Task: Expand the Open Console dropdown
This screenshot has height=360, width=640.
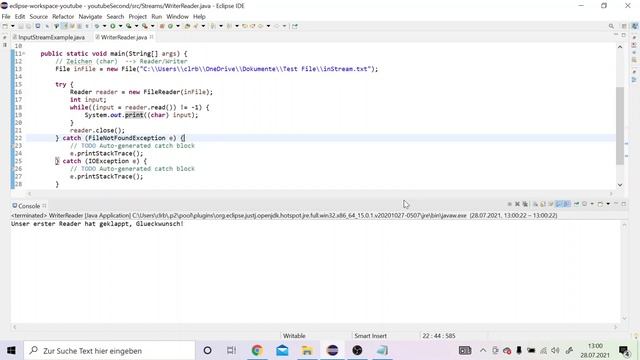Action: tap(608, 204)
